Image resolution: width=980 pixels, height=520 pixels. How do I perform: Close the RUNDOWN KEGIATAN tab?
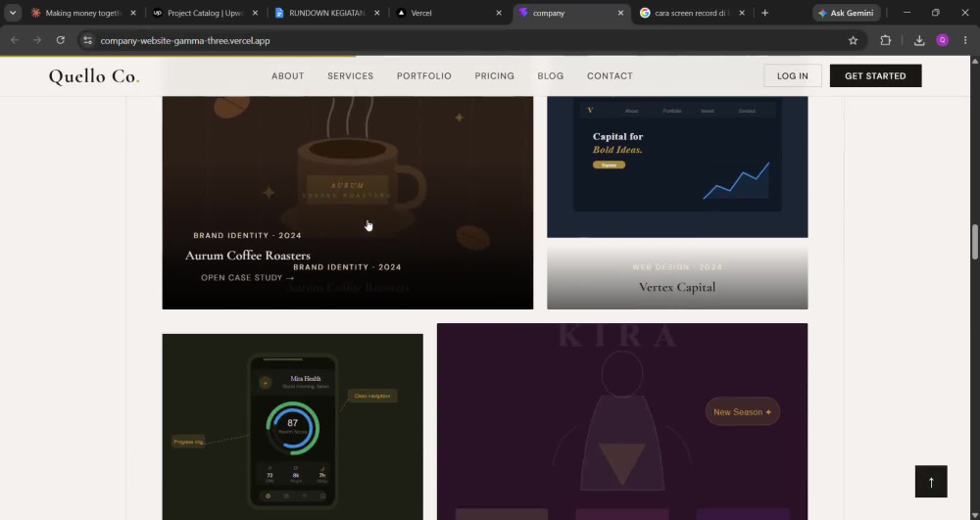(377, 13)
